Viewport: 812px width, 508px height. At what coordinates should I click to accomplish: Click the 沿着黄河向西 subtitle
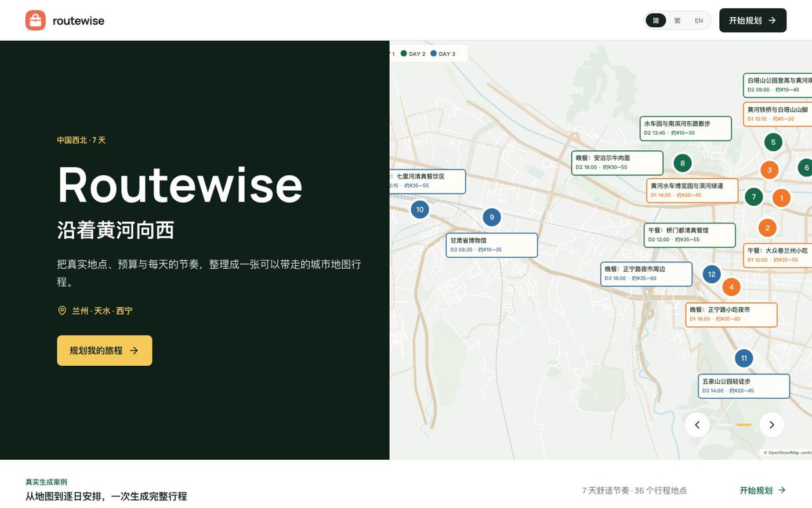115,230
